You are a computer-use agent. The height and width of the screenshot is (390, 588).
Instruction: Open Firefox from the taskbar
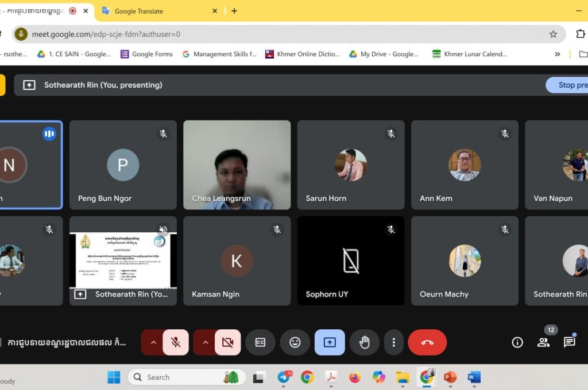355,377
